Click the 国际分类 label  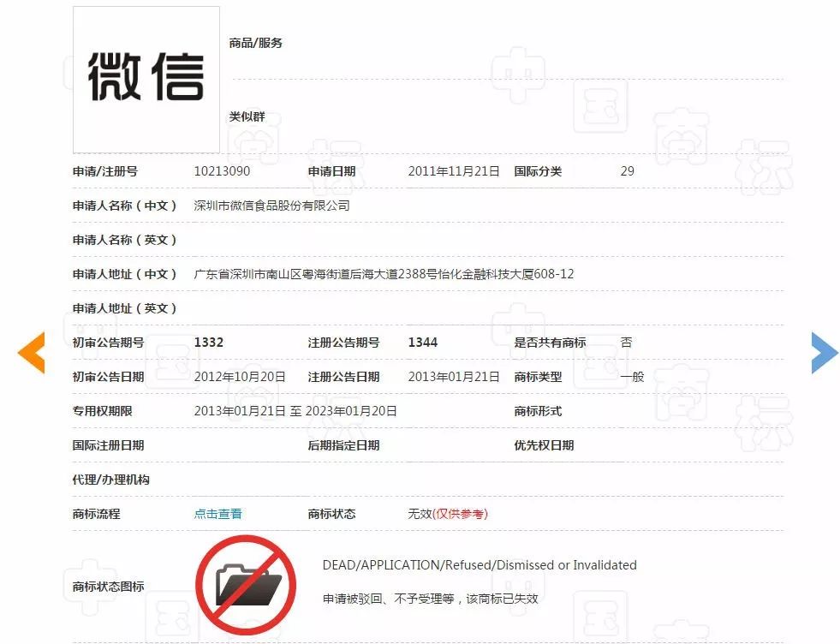538,171
